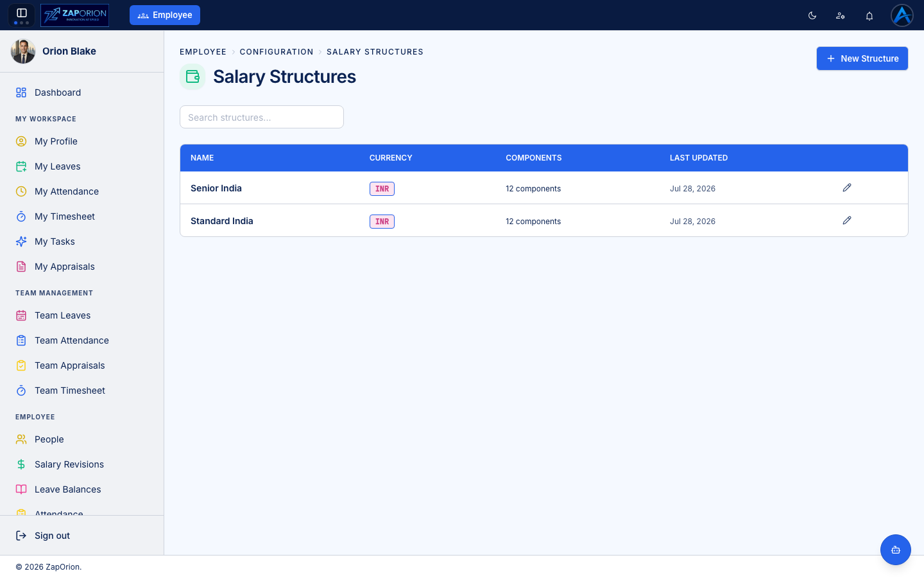924x578 pixels.
Task: Click the Dashboard grid icon
Action: (x=21, y=92)
